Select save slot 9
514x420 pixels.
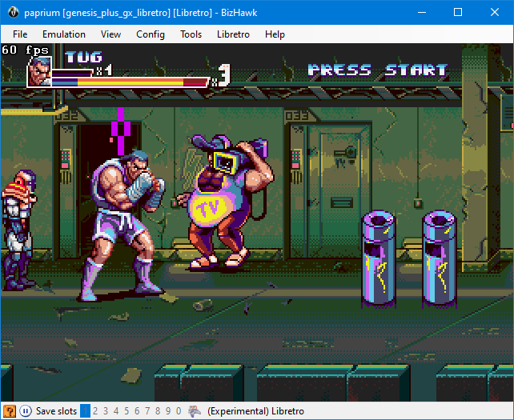tap(168, 411)
